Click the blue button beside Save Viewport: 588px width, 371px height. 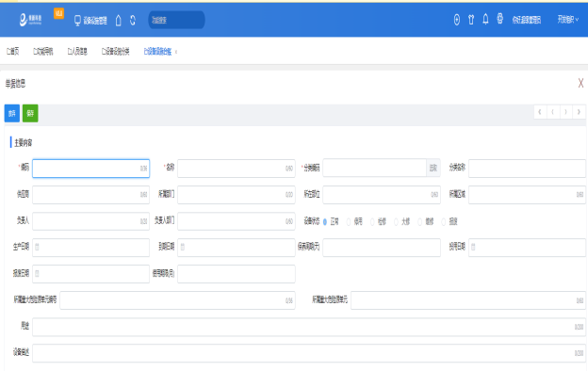pos(12,113)
